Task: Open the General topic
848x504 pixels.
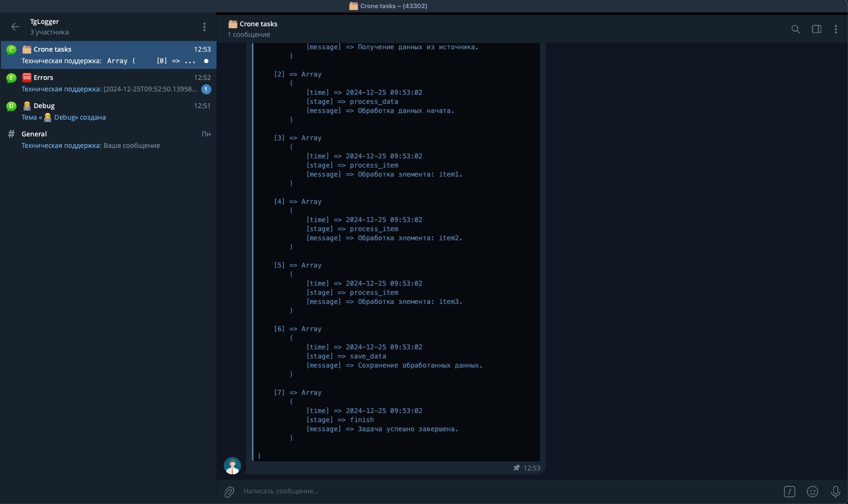Action: pos(109,139)
